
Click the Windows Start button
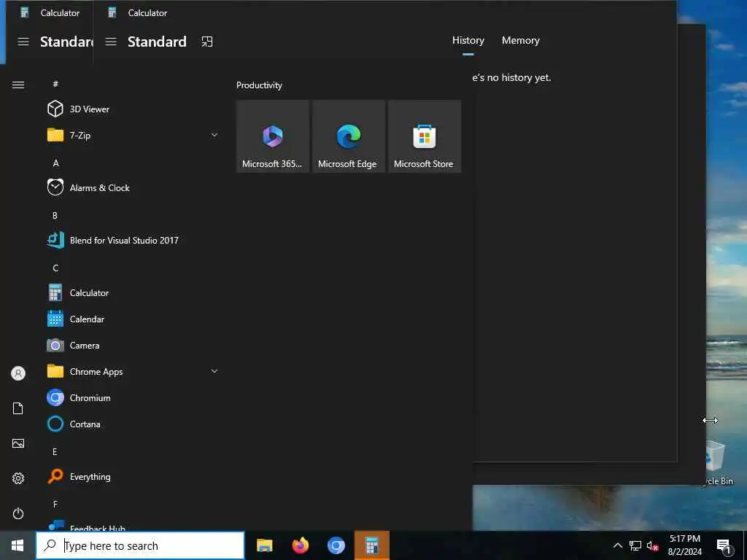coord(18,545)
